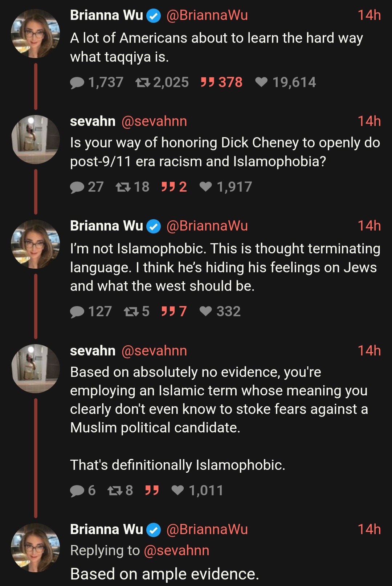The width and height of the screenshot is (392, 586).
Task: Like sevahn's tweet with 1,917 likes
Action: coord(206,187)
